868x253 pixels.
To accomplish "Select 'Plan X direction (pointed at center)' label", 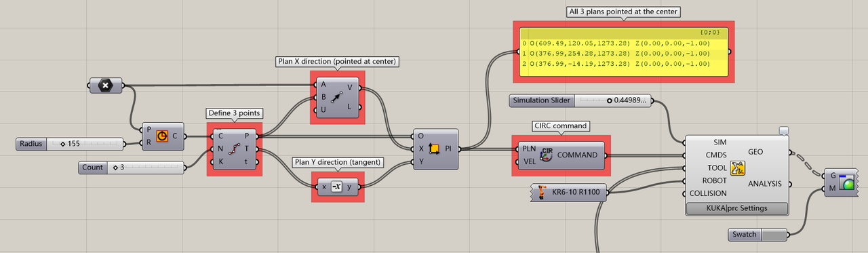I will point(337,61).
